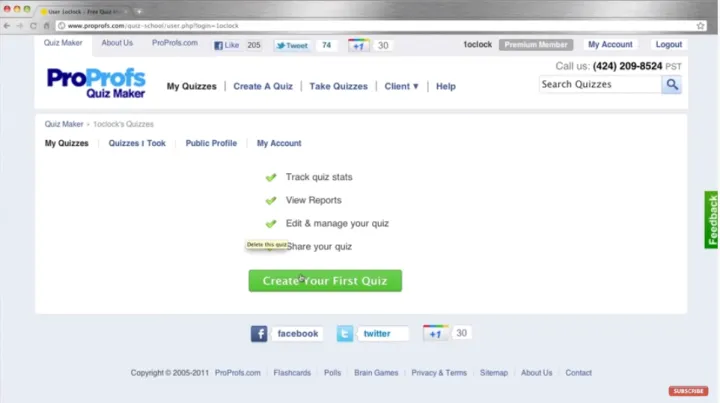Image resolution: width=720 pixels, height=403 pixels.
Task: Click Edit & manage your quiz text
Action: tap(337, 224)
